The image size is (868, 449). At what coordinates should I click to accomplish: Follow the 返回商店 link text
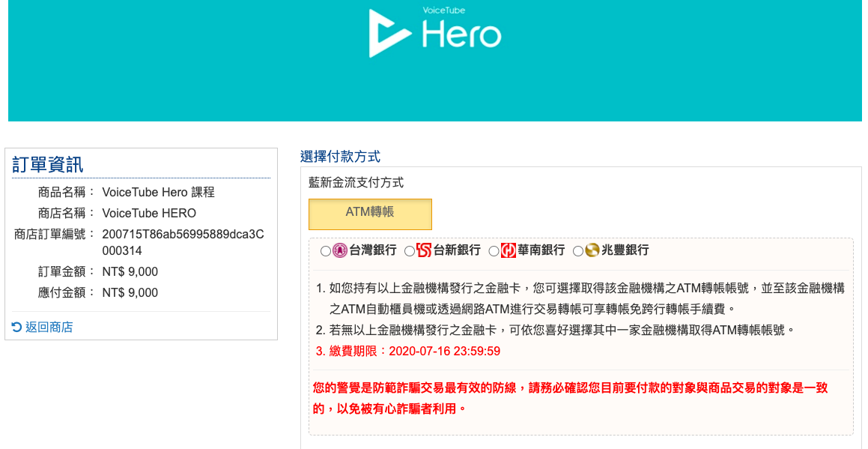point(49,327)
